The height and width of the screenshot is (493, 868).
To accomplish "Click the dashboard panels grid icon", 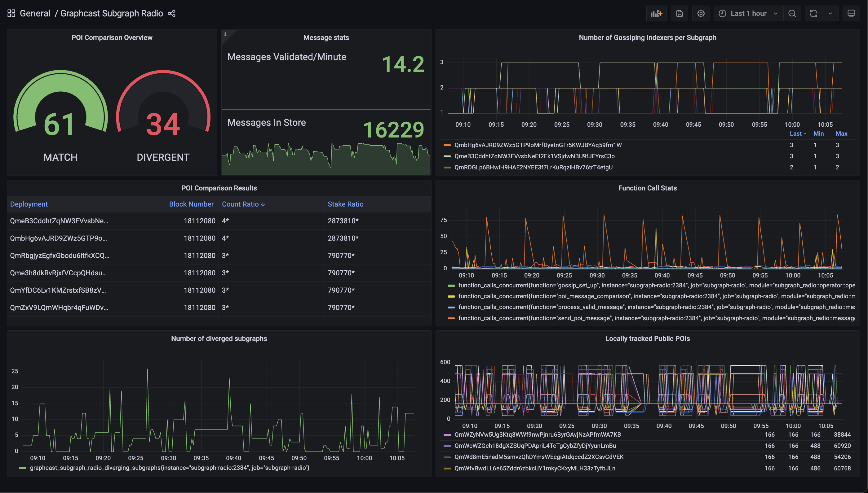I will click(11, 12).
